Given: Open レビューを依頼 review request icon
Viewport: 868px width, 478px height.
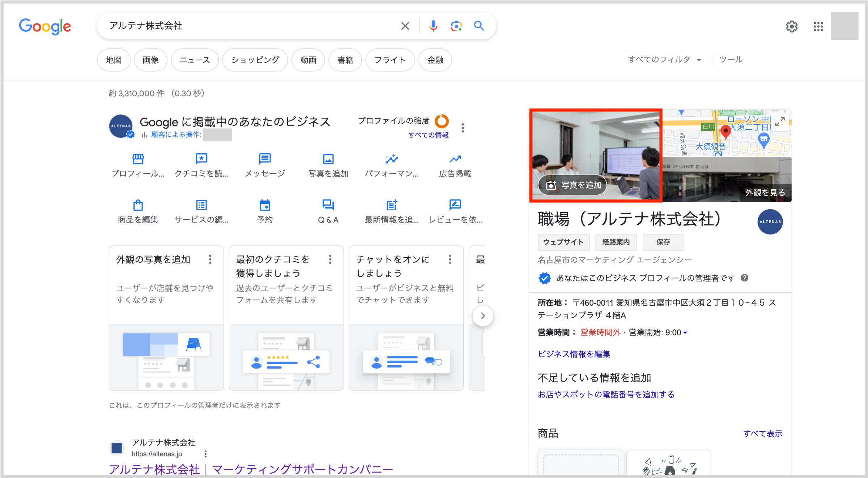Looking at the screenshot, I should click(455, 205).
